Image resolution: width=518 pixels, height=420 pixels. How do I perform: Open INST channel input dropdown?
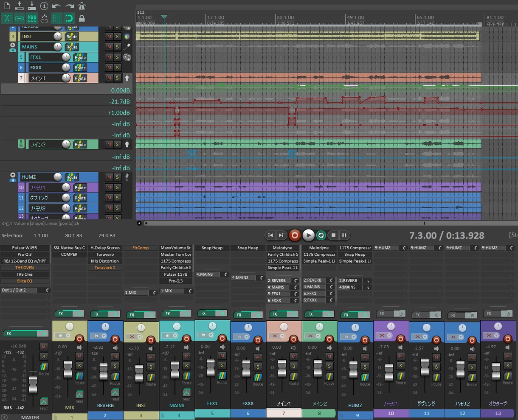click(x=135, y=337)
